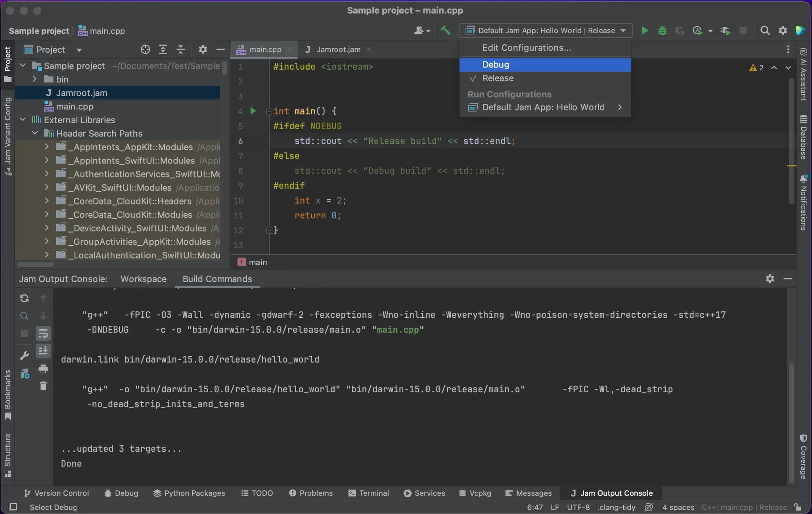The width and height of the screenshot is (812, 514).
Task: Expand the bin folder
Action: pos(35,79)
